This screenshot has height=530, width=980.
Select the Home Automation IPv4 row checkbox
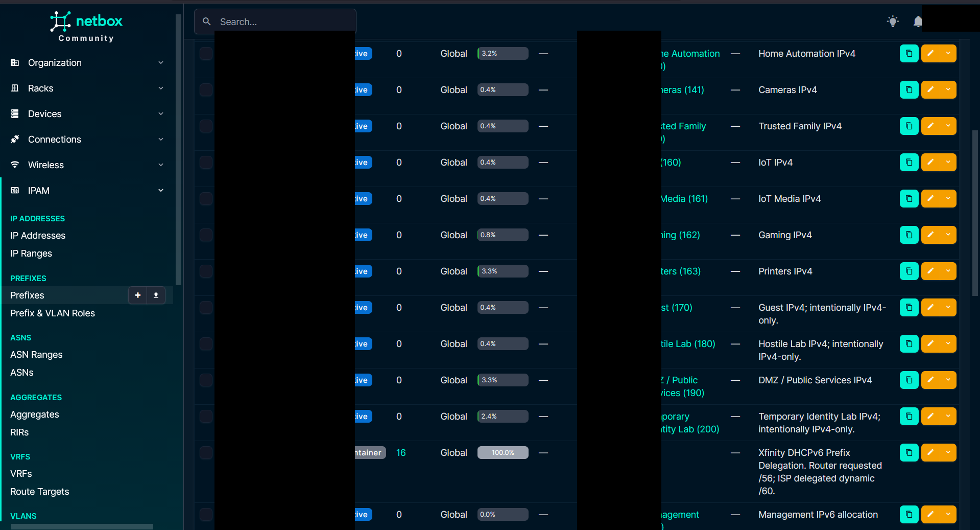tap(206, 54)
